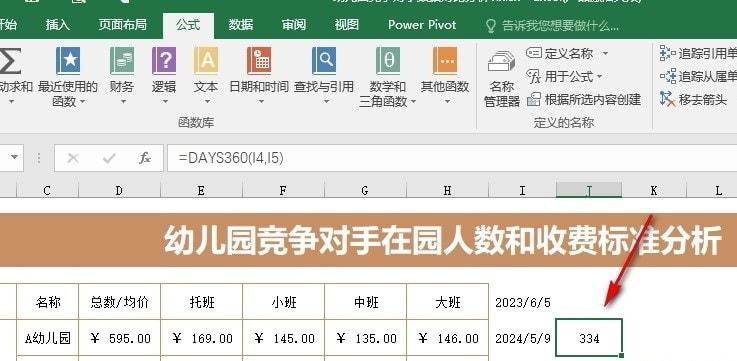Open the 名称管理器 name manager
The image size is (737, 361).
pyautogui.click(x=502, y=78)
